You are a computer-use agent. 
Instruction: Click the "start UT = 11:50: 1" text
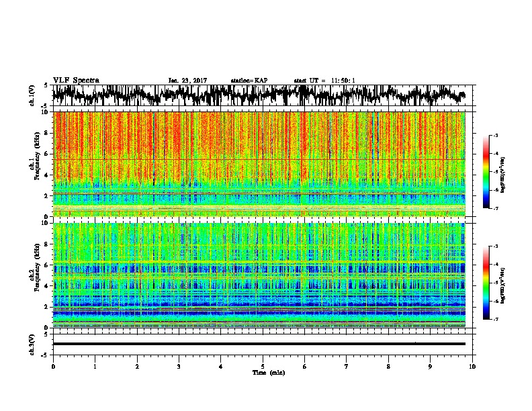(x=324, y=81)
